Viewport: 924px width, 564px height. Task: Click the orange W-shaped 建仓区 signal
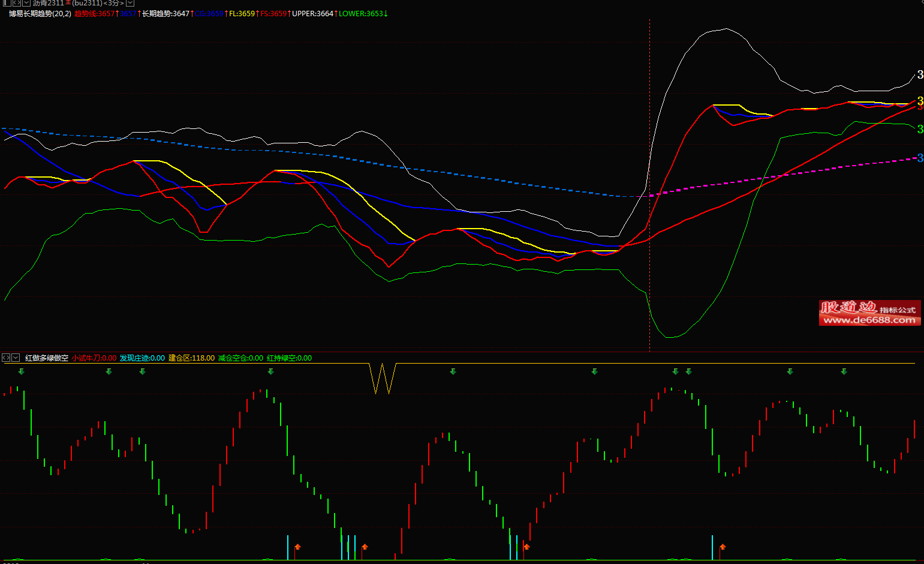coord(383,378)
